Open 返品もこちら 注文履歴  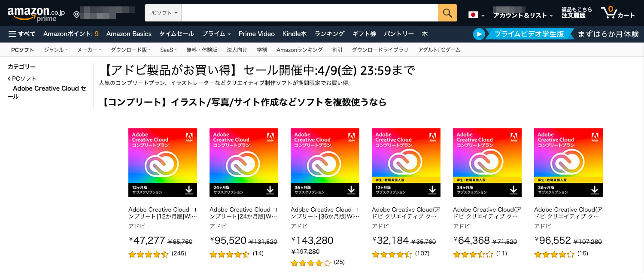pyautogui.click(x=577, y=12)
